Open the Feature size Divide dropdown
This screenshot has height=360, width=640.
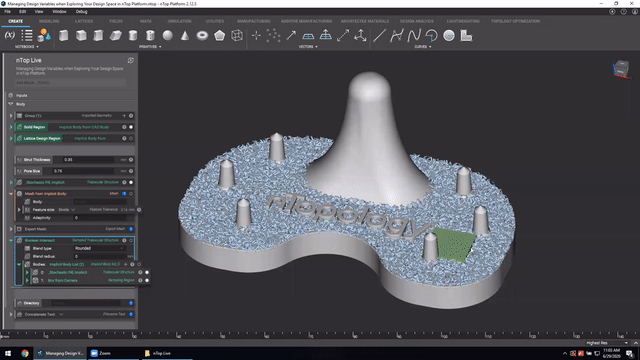tap(67, 210)
